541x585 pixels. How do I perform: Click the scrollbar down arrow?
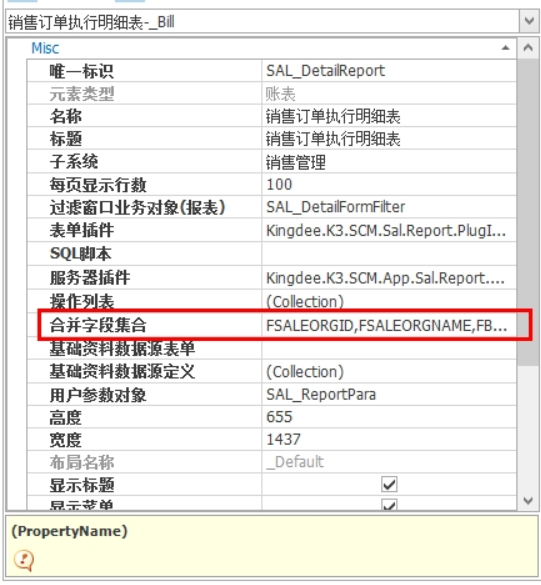point(528,500)
